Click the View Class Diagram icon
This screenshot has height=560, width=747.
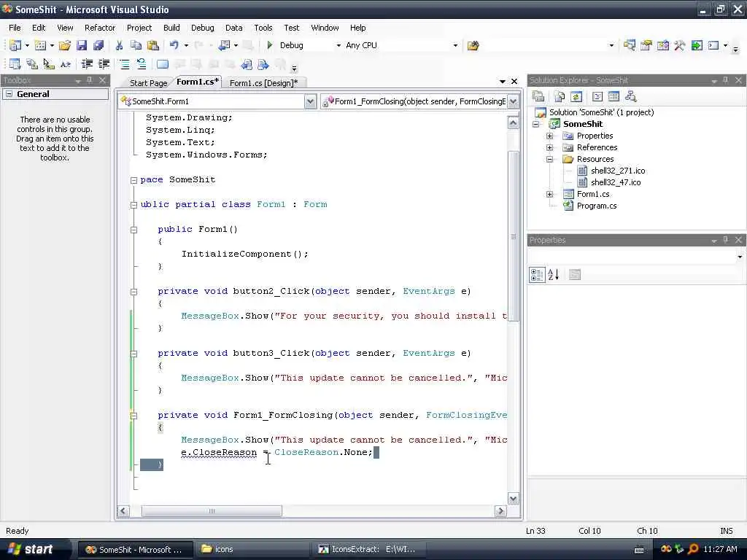631,96
